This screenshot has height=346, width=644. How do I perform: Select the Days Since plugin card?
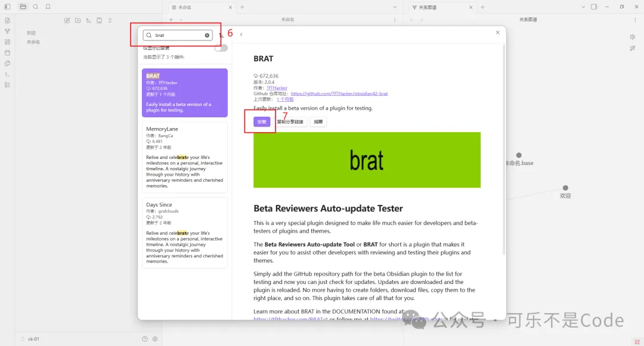tap(185, 233)
